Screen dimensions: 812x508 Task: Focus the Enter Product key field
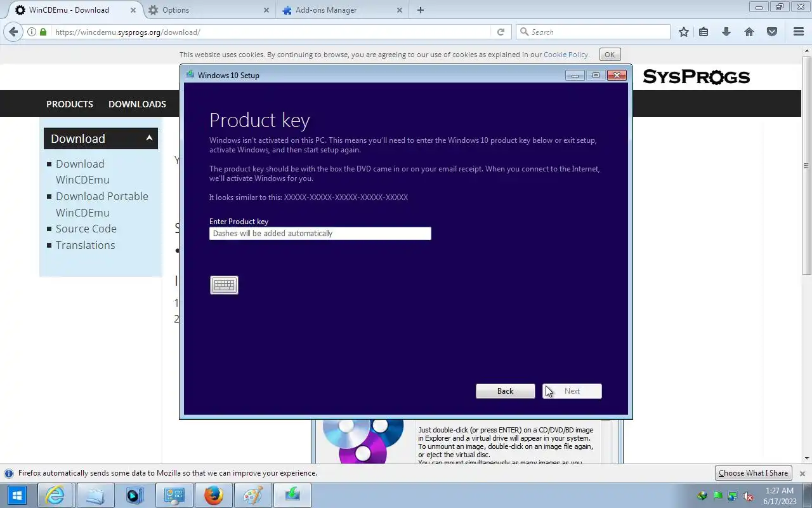tap(320, 234)
